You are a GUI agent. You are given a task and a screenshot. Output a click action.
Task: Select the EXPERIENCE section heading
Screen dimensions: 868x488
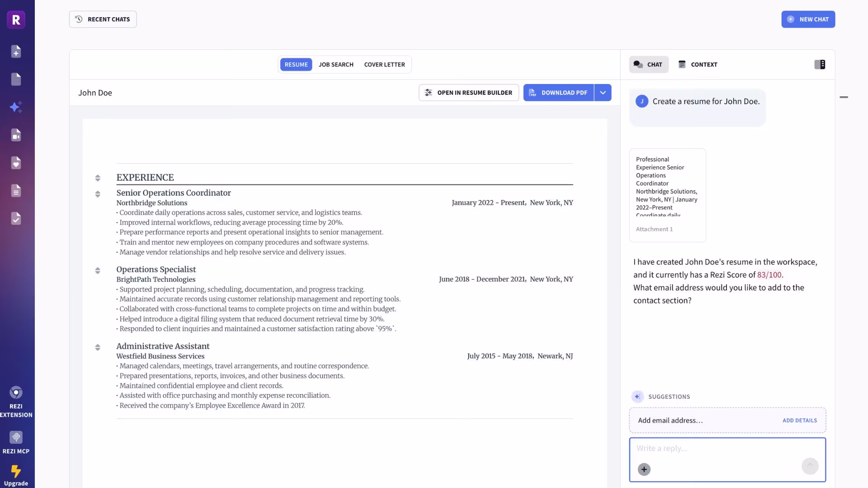145,178
